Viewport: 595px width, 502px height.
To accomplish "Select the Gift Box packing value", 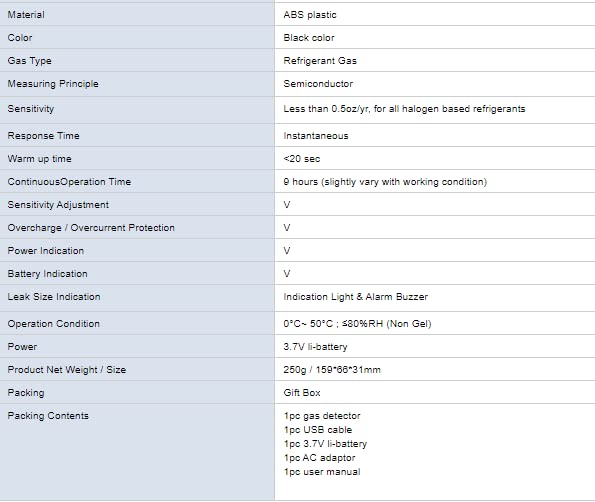I will click(x=302, y=393).
